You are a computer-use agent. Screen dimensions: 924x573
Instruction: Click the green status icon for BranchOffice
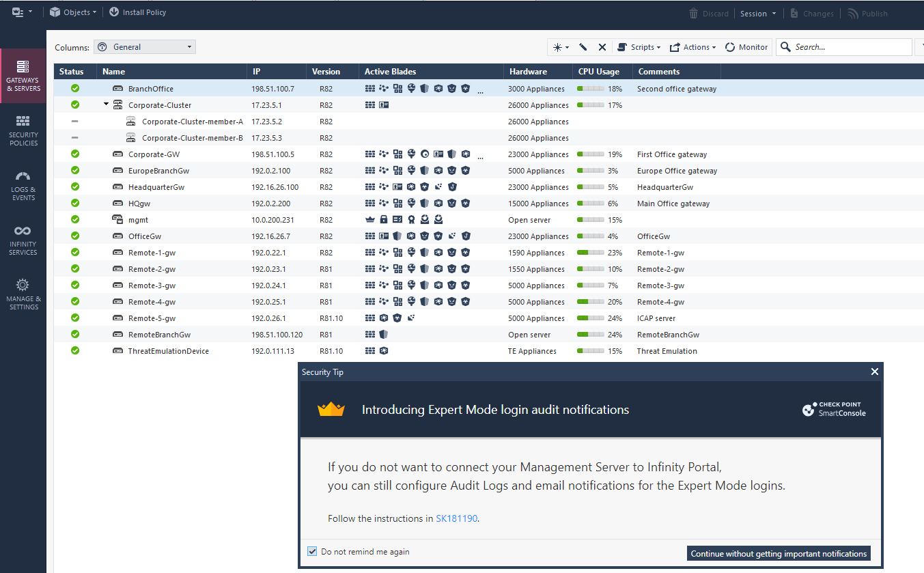point(75,89)
